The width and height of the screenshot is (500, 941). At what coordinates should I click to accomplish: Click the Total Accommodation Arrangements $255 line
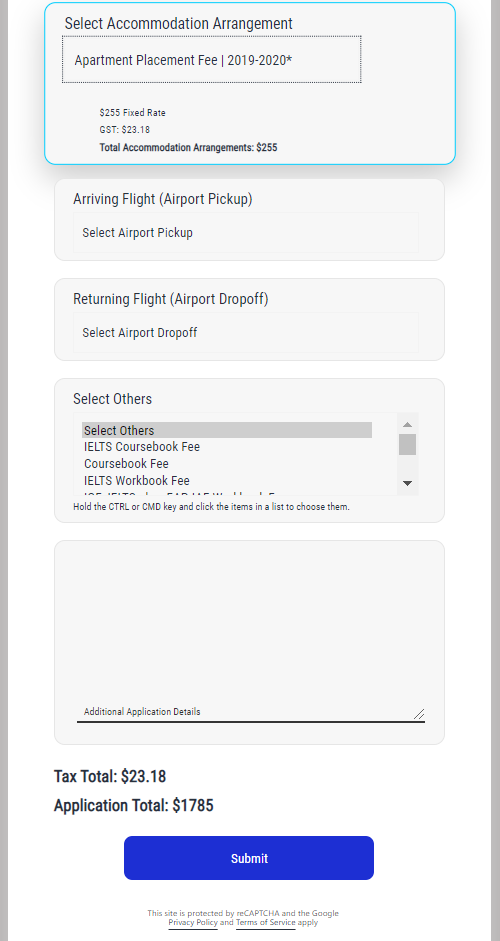click(188, 148)
